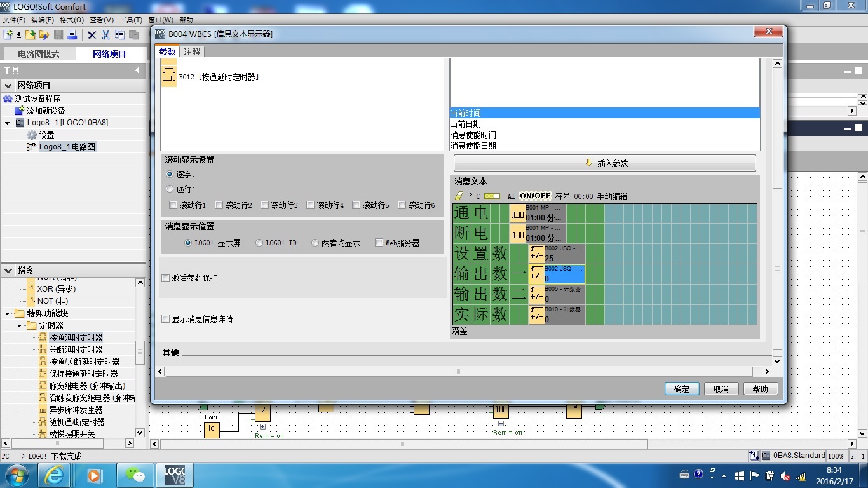Switch to the 网络项目 tab
The height and width of the screenshot is (488, 868).
(109, 54)
